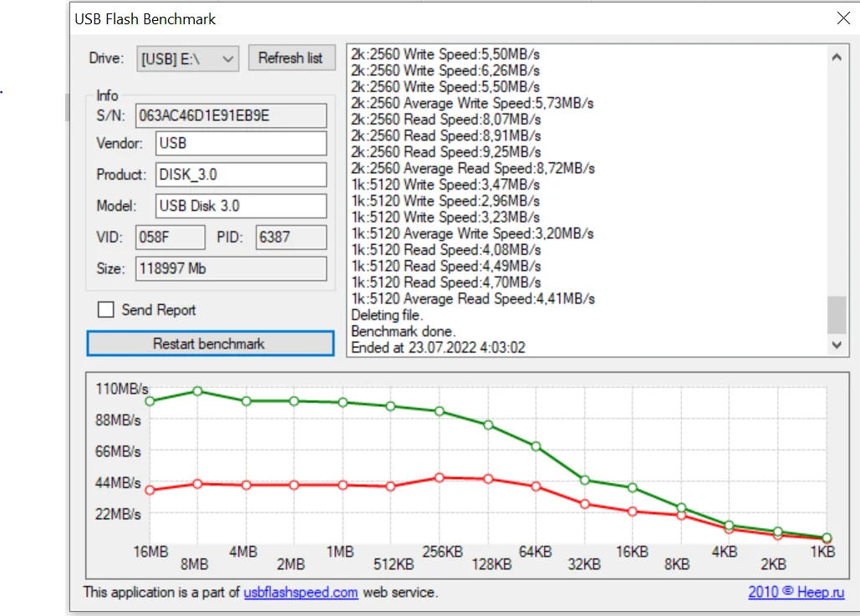Click the 'Benchmark done.' line in log
Viewport: 860px width, 616px height.
pos(403,331)
